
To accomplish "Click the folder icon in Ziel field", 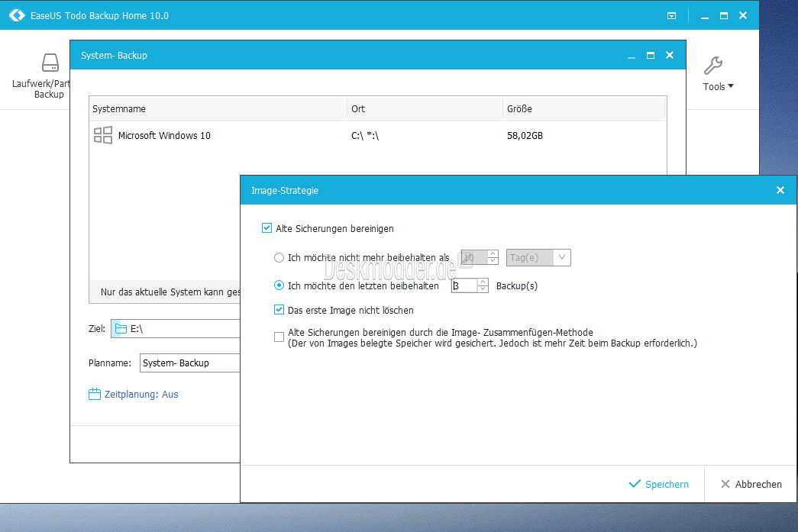I will point(121,328).
